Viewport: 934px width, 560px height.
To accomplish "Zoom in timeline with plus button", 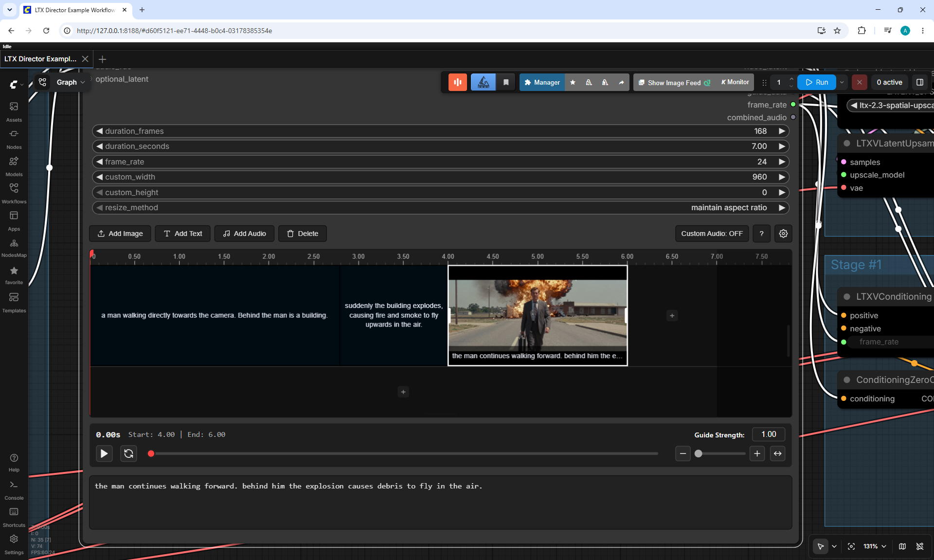I will tap(757, 453).
